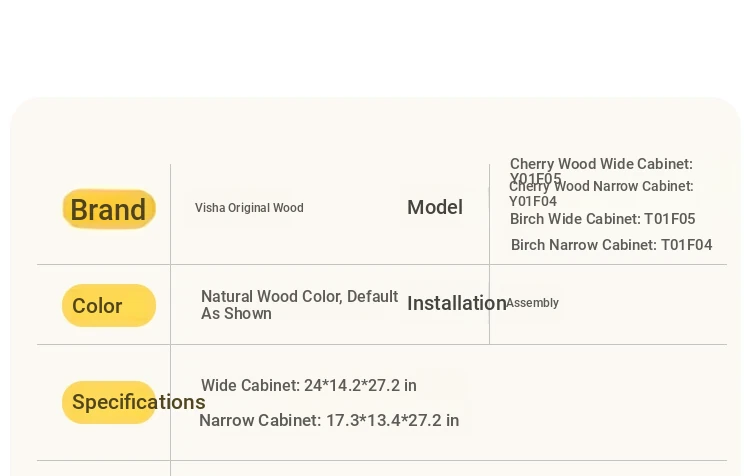
Task: Click the Model heading
Action: click(x=435, y=207)
